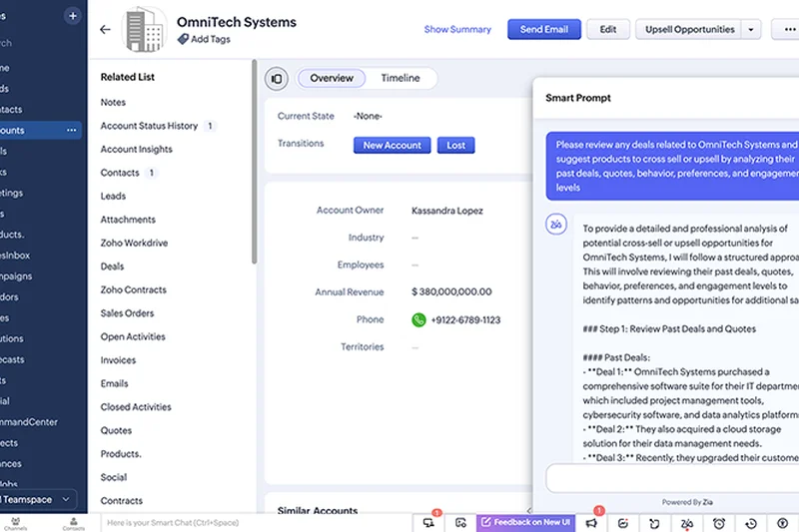Click the Zia avatar icon in Smart Prompt

pyautogui.click(x=556, y=224)
